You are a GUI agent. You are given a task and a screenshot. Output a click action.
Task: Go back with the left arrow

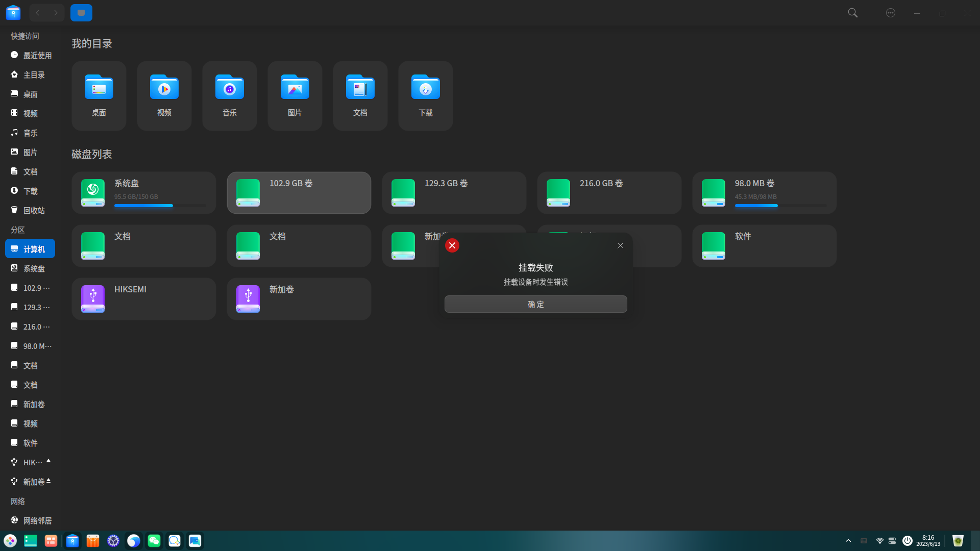point(38,13)
